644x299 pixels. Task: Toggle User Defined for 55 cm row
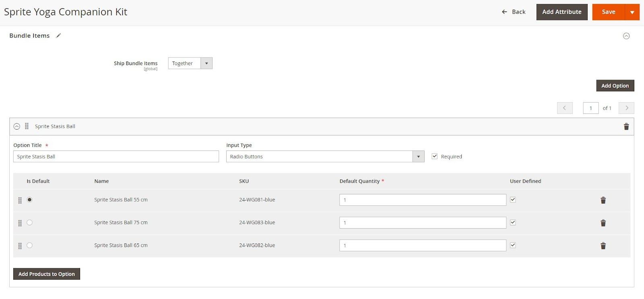pos(513,199)
